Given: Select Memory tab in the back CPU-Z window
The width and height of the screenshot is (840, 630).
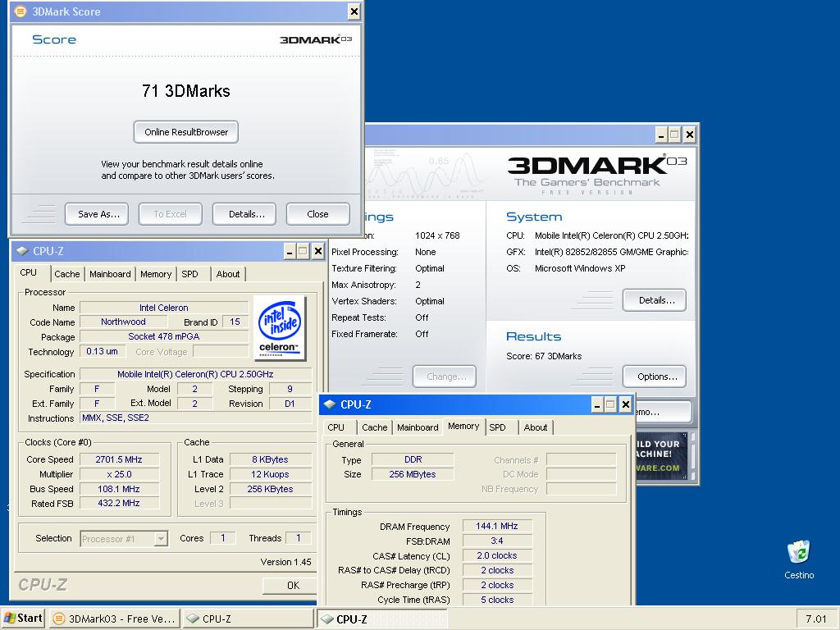Looking at the screenshot, I should 156,274.
